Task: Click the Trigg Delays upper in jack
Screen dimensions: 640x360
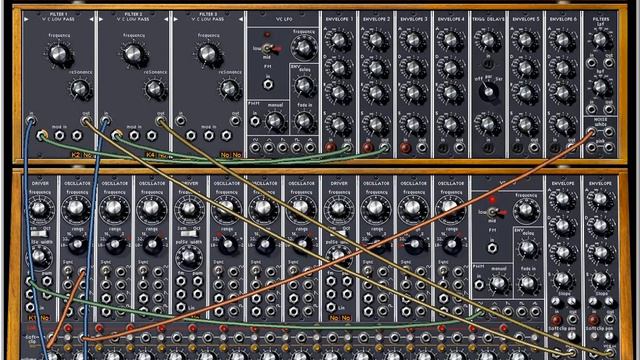Action: tap(488, 64)
